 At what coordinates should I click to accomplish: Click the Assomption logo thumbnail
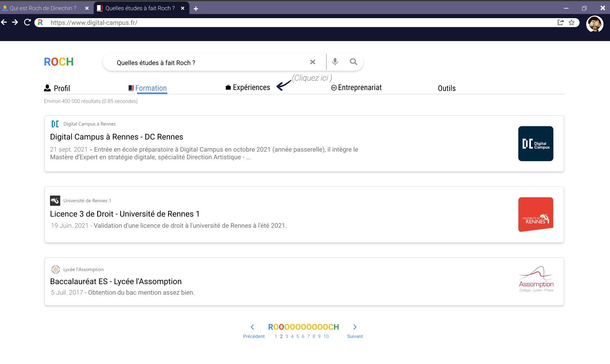point(536,279)
